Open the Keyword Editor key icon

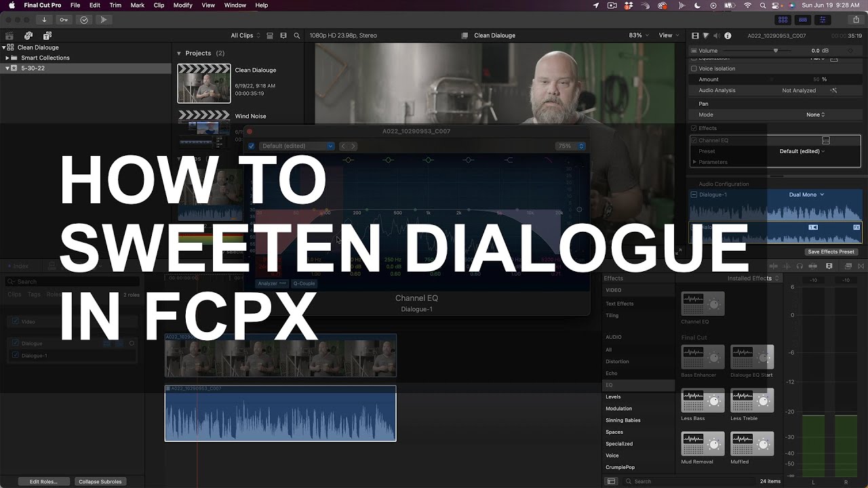tap(64, 20)
